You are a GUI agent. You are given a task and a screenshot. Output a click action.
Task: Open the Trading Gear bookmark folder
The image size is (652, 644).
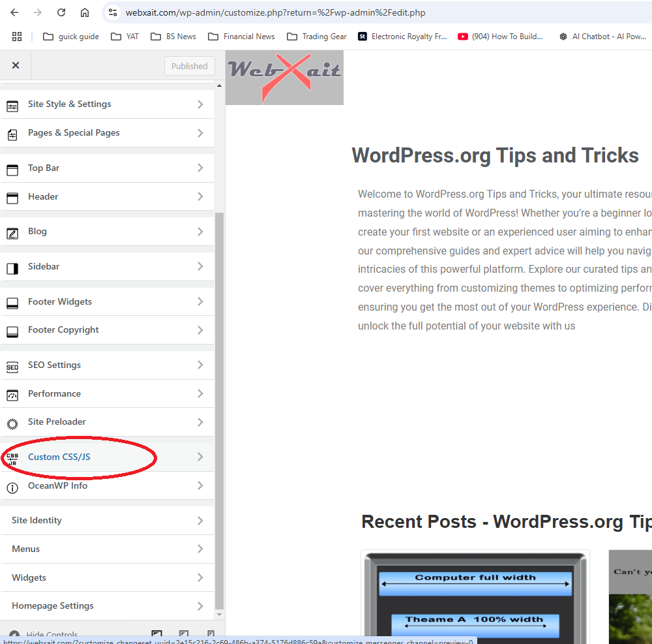[x=317, y=37]
